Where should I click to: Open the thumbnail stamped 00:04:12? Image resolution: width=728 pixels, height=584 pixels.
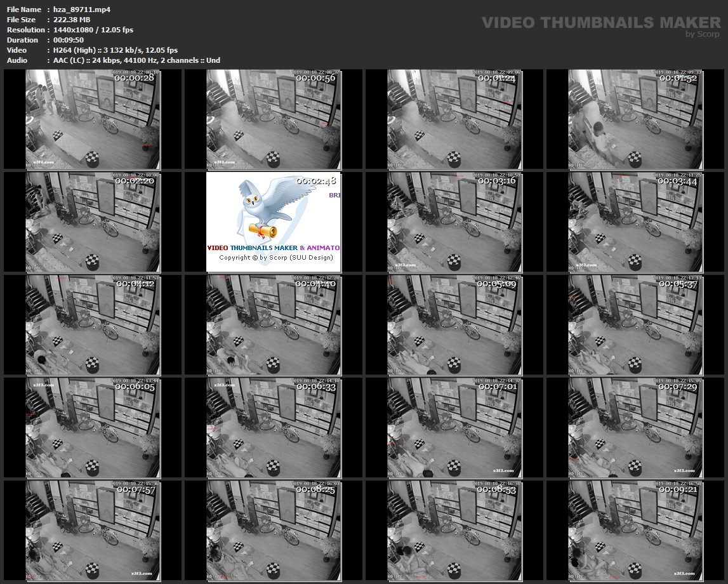pyautogui.click(x=93, y=325)
